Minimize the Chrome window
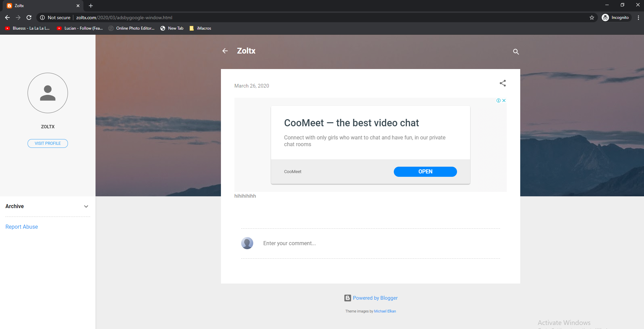 click(x=607, y=5)
